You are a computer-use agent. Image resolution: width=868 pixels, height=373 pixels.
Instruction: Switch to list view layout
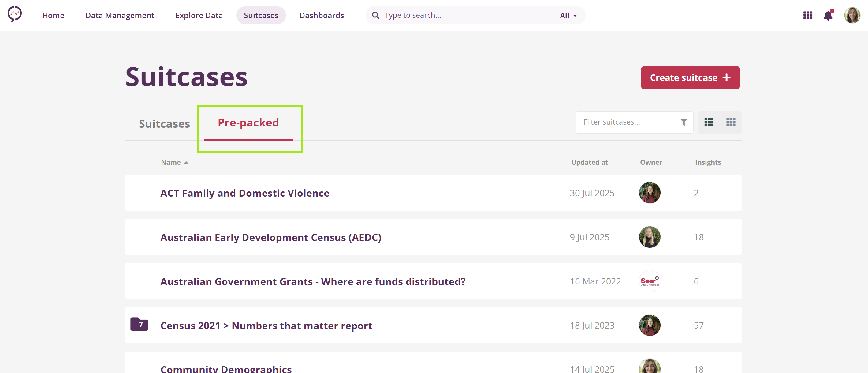pyautogui.click(x=709, y=122)
